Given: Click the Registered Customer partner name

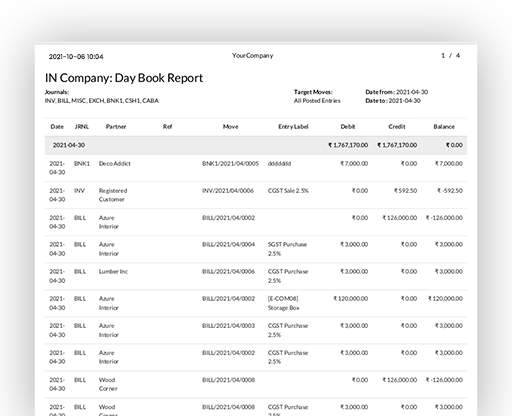Looking at the screenshot, I should (x=113, y=195).
